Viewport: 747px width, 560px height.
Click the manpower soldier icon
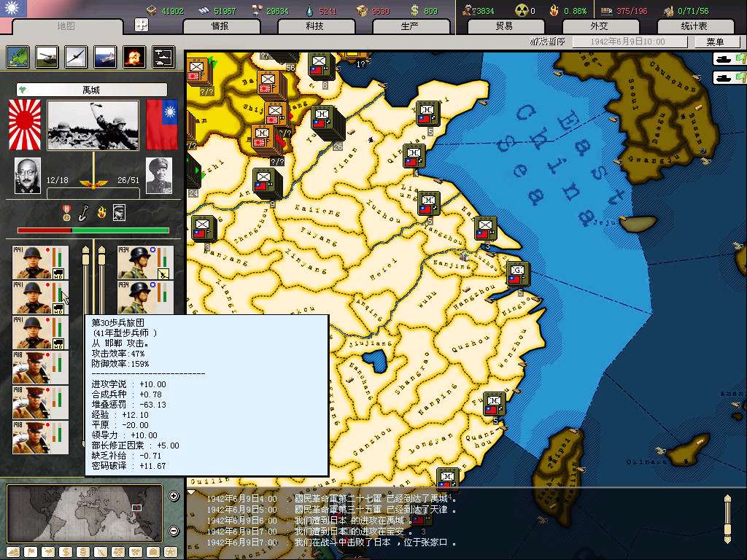click(468, 10)
